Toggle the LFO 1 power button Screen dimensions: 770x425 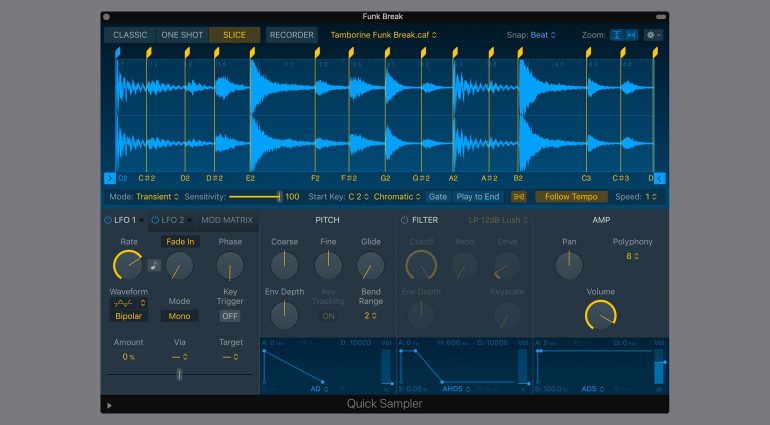(x=108, y=220)
